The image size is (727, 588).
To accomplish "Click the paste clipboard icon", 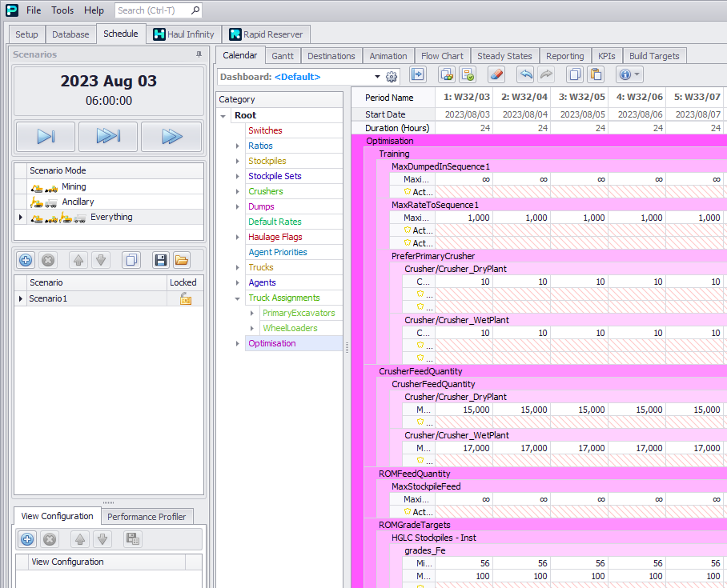I will point(595,75).
